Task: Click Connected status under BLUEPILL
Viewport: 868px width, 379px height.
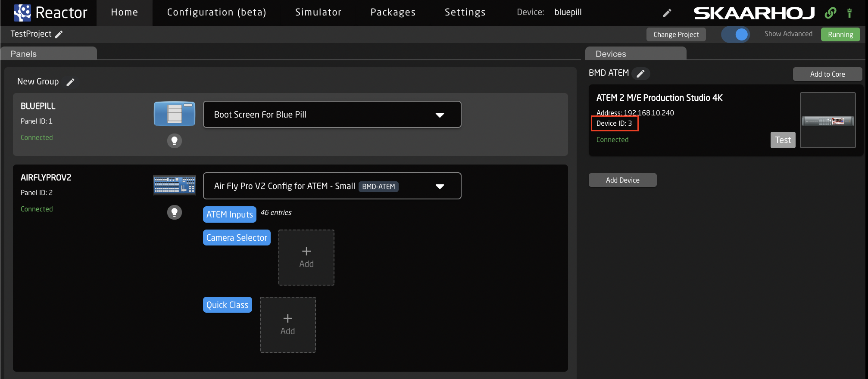Action: coord(37,137)
